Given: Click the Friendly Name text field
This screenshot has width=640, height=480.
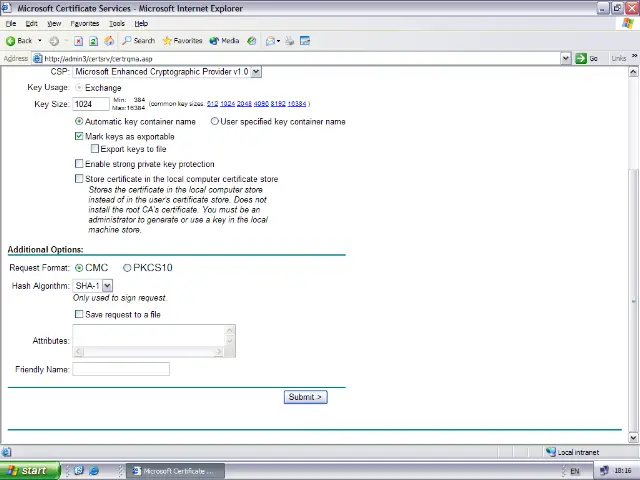Looking at the screenshot, I should [x=121, y=369].
